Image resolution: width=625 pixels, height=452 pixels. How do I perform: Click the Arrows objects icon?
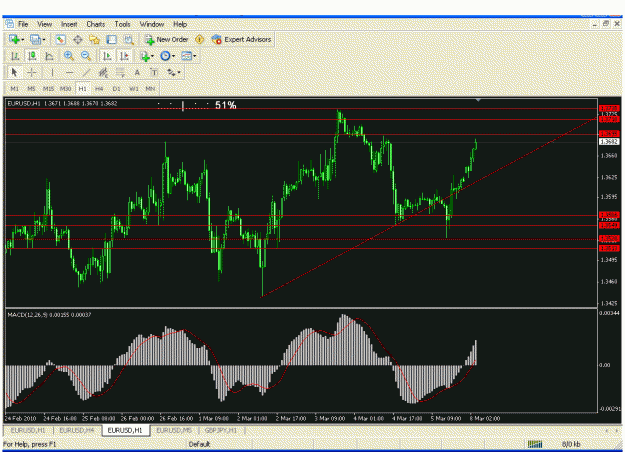click(171, 73)
